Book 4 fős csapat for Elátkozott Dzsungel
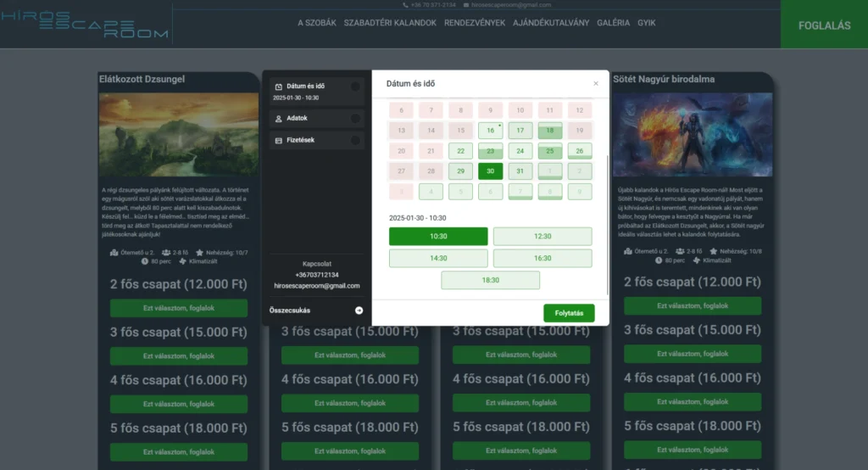The height and width of the screenshot is (470, 868). 179,404
